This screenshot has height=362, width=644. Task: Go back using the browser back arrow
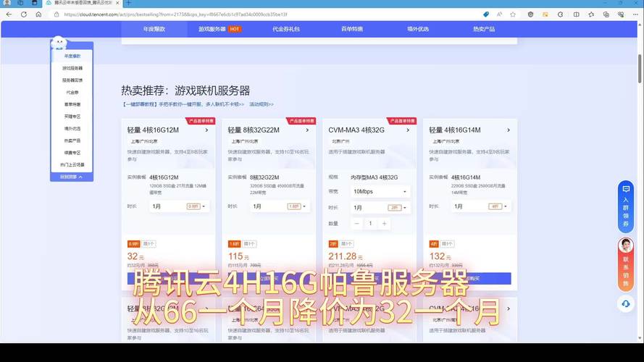[x=9, y=14]
